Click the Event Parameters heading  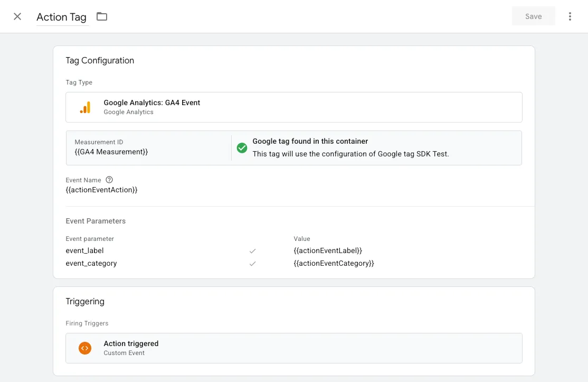coord(96,221)
